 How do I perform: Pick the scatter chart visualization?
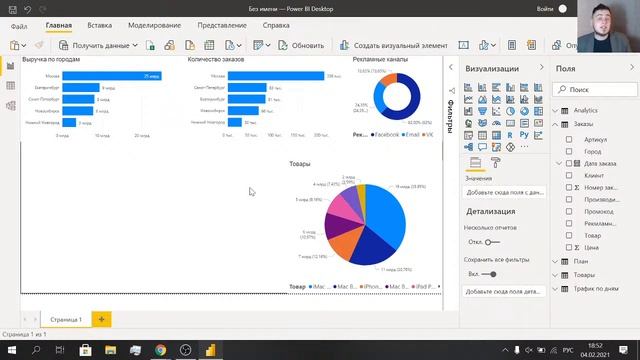(x=496, y=111)
